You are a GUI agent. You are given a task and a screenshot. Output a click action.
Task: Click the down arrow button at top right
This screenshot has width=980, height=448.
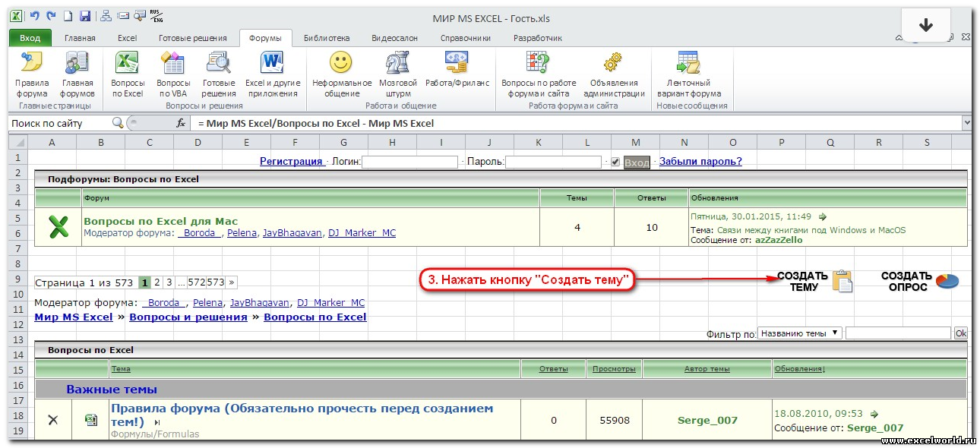point(925,25)
